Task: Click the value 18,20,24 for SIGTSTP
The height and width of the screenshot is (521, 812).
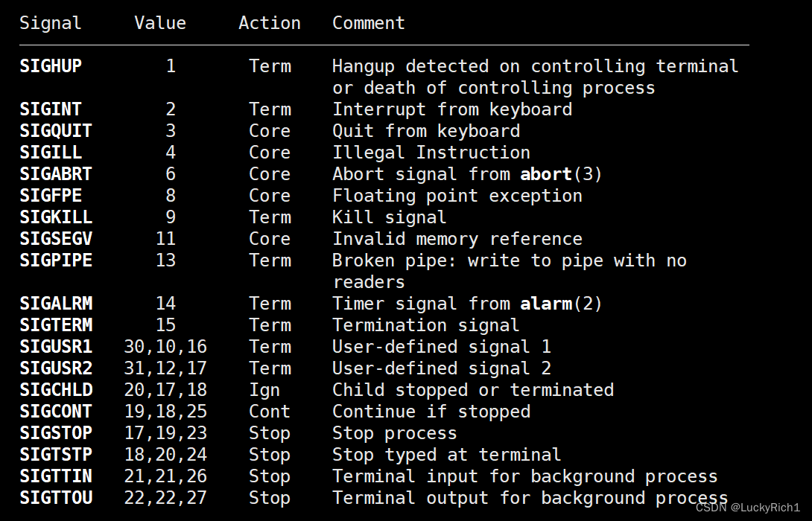Action: click(x=165, y=455)
